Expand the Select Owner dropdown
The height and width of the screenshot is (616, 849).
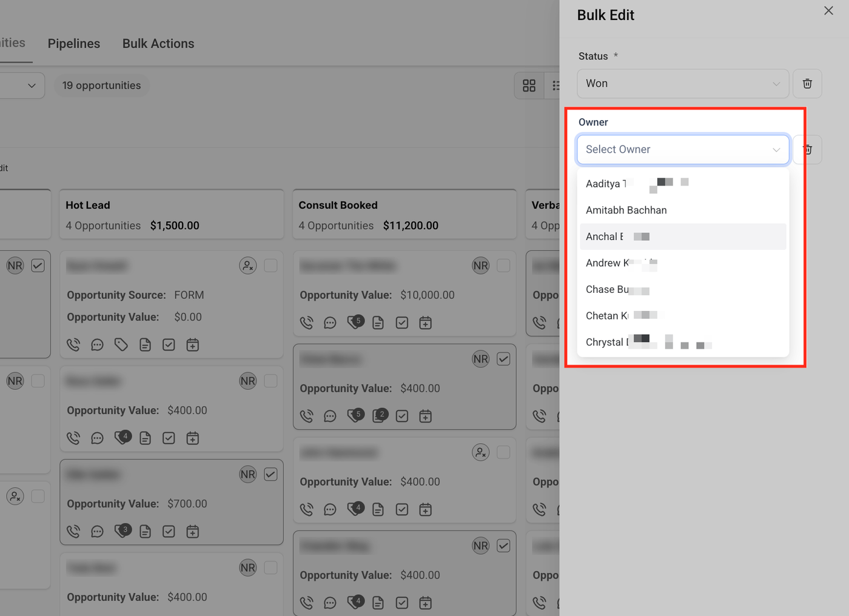tap(683, 150)
